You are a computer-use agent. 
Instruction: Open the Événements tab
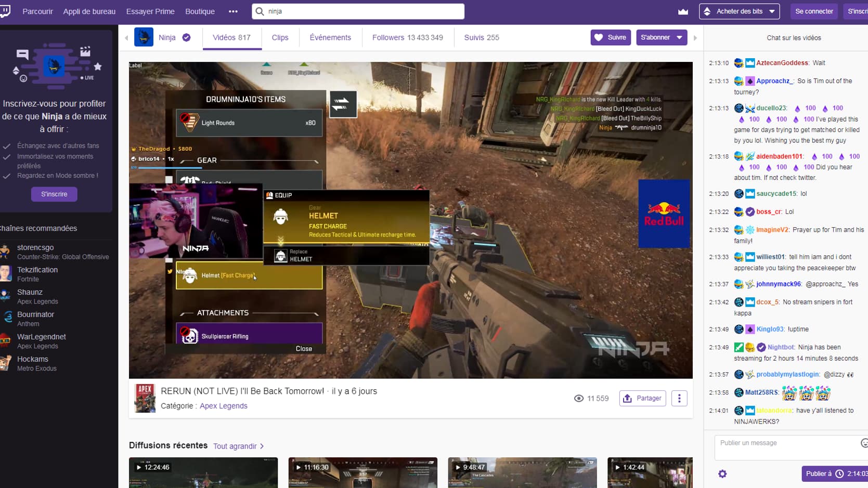pos(330,37)
